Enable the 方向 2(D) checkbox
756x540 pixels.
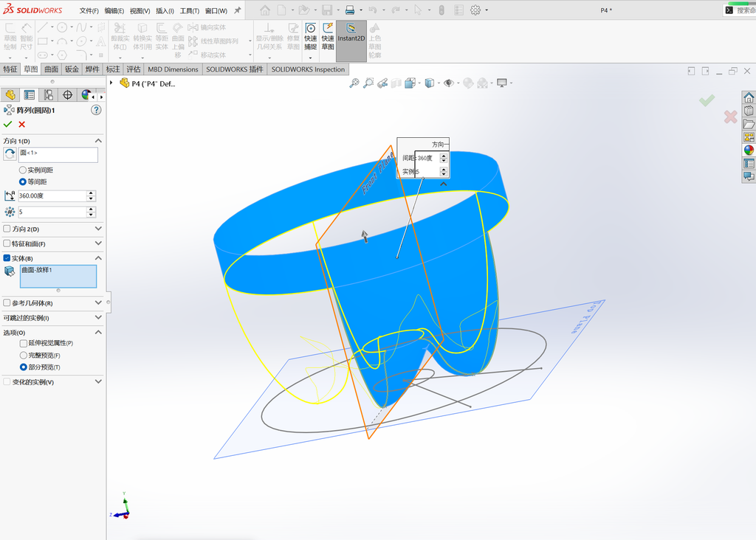click(7, 229)
